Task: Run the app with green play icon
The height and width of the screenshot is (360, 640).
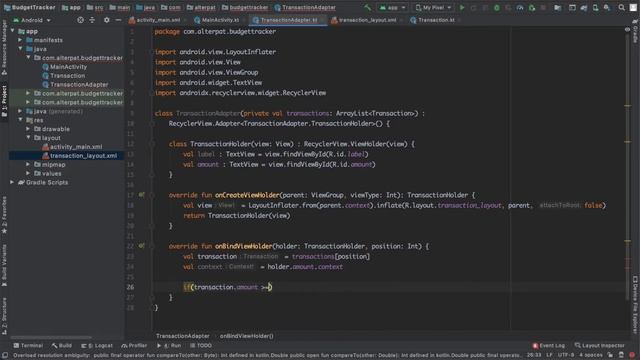Action: click(x=462, y=7)
